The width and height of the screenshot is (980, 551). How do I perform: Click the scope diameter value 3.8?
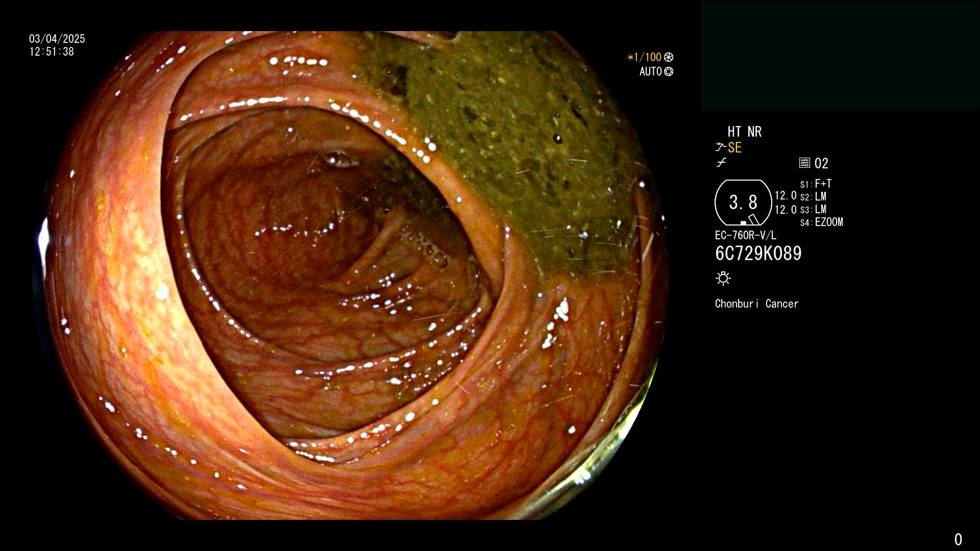(x=743, y=202)
